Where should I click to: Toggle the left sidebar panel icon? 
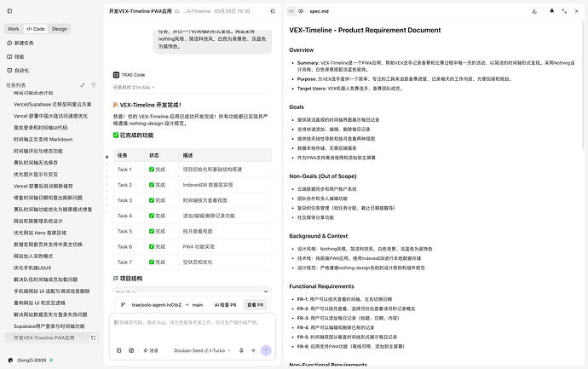point(9,11)
